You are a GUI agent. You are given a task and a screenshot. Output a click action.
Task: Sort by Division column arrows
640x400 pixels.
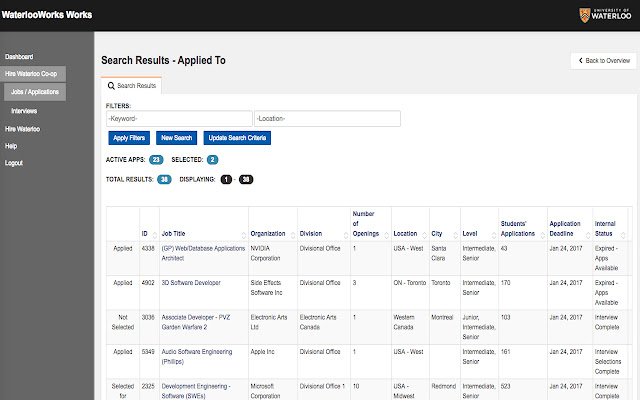click(x=346, y=235)
